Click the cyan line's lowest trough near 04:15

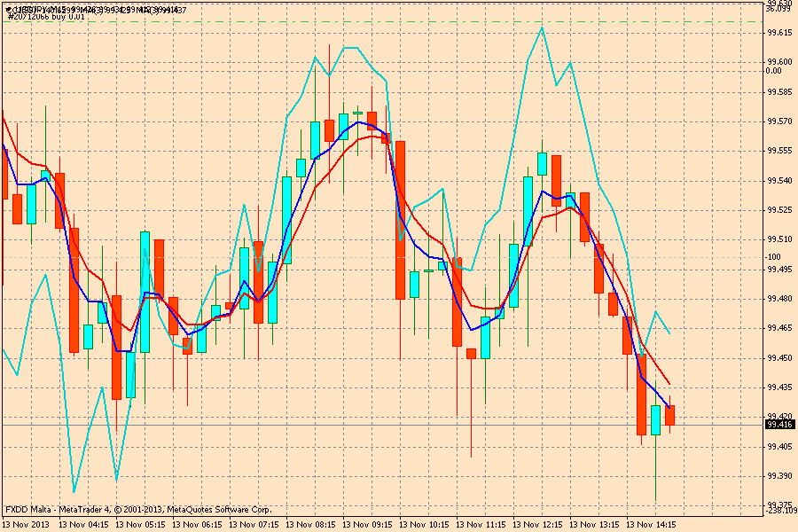74,490
